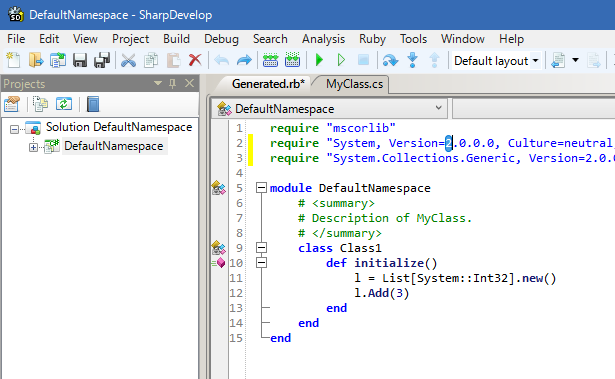The image size is (615, 379).
Task: Click the toolbar icon after Default layout
Action: pos(558,61)
